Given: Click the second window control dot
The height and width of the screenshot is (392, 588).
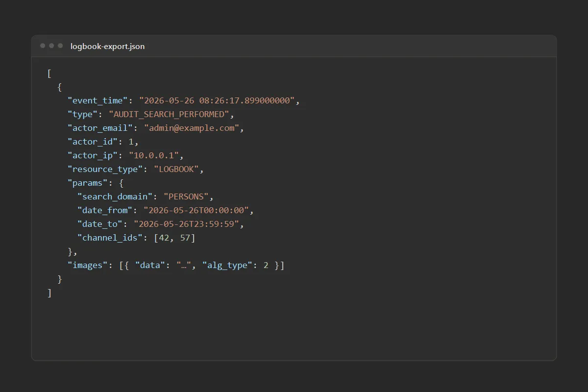Looking at the screenshot, I should 51,46.
